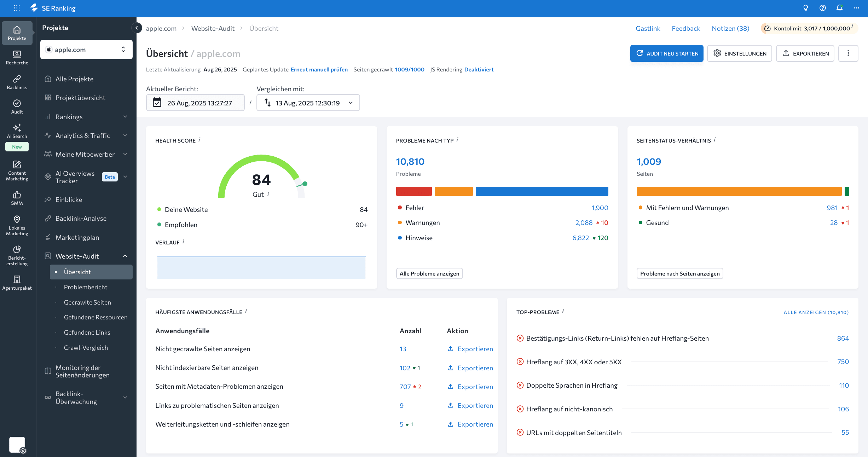
Task: Open Einstellungen button
Action: [x=740, y=53]
